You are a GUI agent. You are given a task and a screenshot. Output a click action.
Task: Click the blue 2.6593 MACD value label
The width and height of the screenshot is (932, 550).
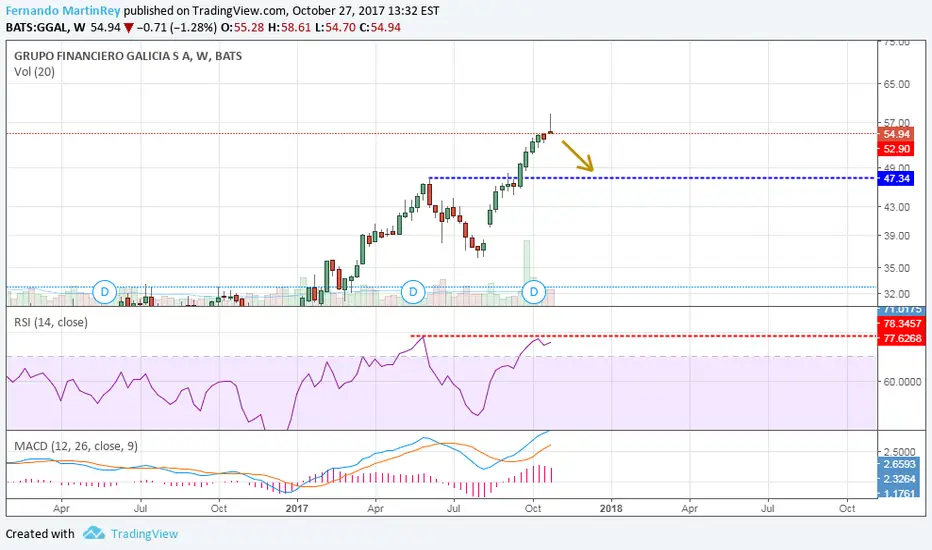pos(899,464)
